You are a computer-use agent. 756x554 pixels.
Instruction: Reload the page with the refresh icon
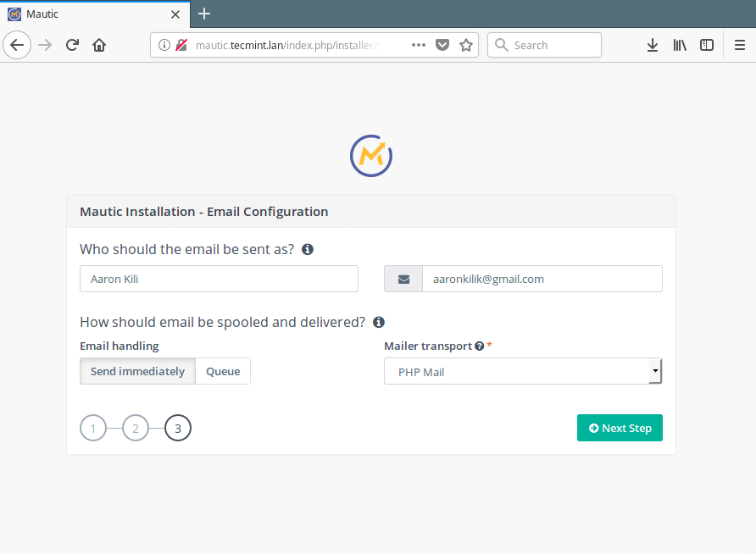[73, 45]
